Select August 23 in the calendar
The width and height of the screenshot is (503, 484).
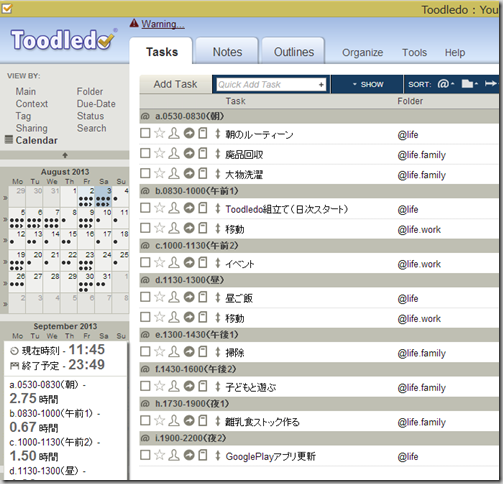point(86,261)
